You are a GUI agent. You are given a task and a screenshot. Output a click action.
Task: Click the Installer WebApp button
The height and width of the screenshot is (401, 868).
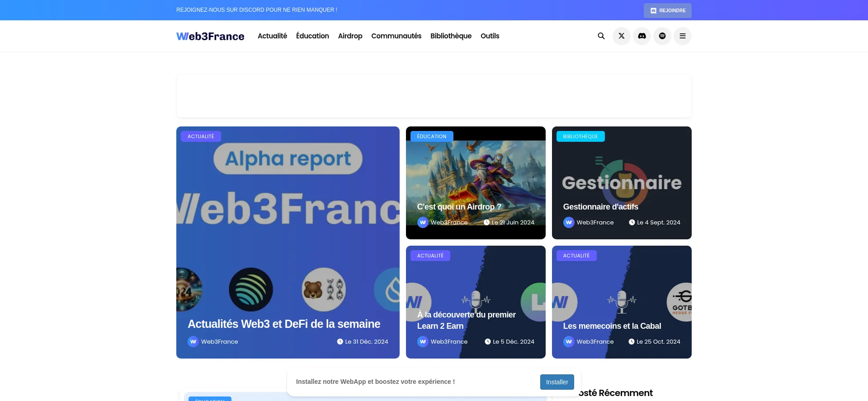pyautogui.click(x=557, y=382)
